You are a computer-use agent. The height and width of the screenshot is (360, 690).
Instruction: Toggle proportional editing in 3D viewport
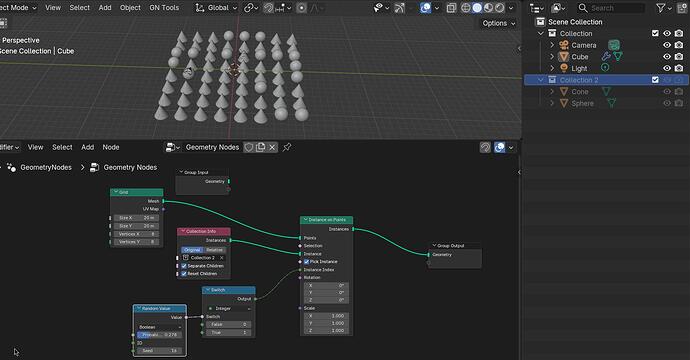(x=301, y=8)
